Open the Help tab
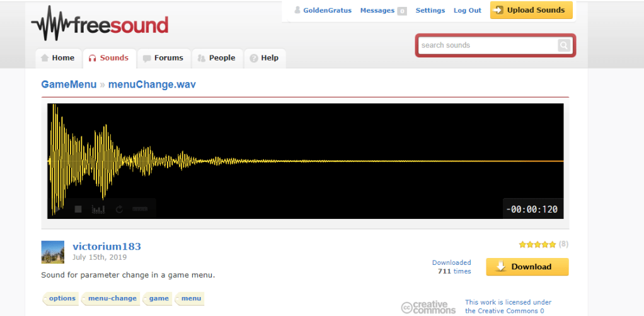Viewport: 644px width, 316px height. [264, 58]
